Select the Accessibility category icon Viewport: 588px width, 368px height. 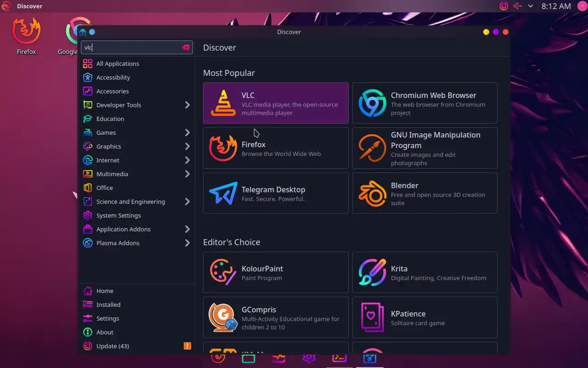(87, 77)
